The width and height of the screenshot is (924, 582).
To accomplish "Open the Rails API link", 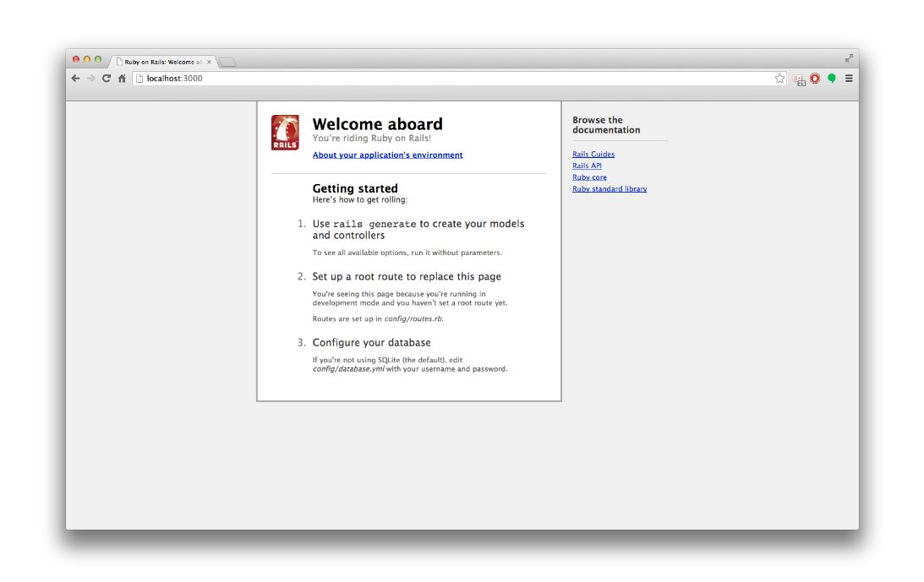I will click(x=587, y=166).
